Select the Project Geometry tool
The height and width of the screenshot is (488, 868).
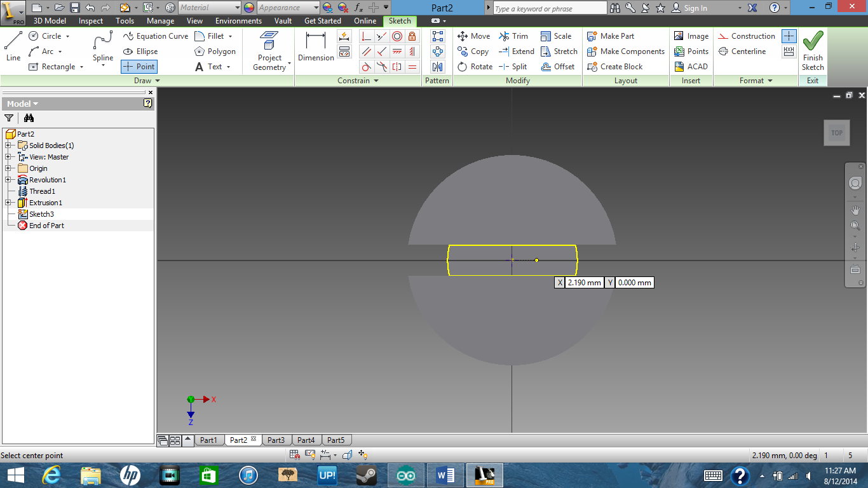(x=269, y=51)
